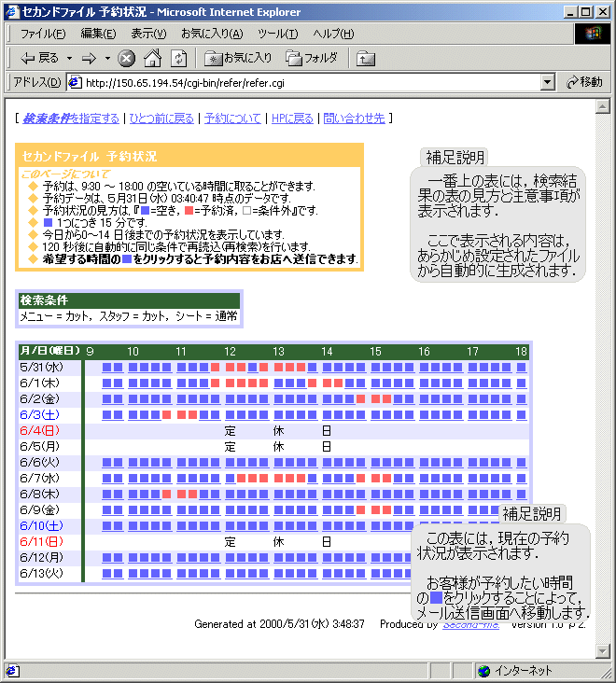The width and height of the screenshot is (616, 683).
Task: Select the first open slot on 6/10(土)
Action: (x=106, y=526)
